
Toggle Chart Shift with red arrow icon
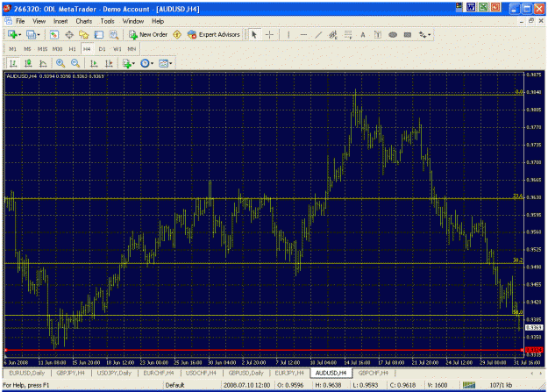[109, 63]
